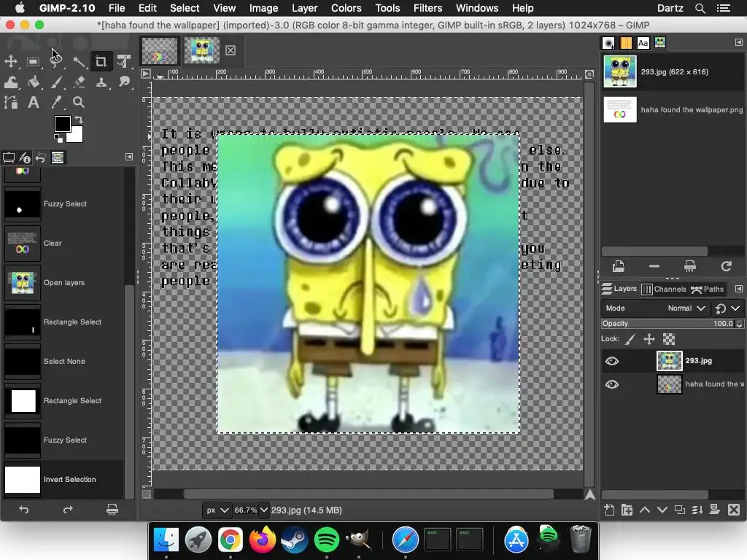The image size is (747, 560).
Task: Toggle zoom image when window resizes
Action: [x=589, y=74]
